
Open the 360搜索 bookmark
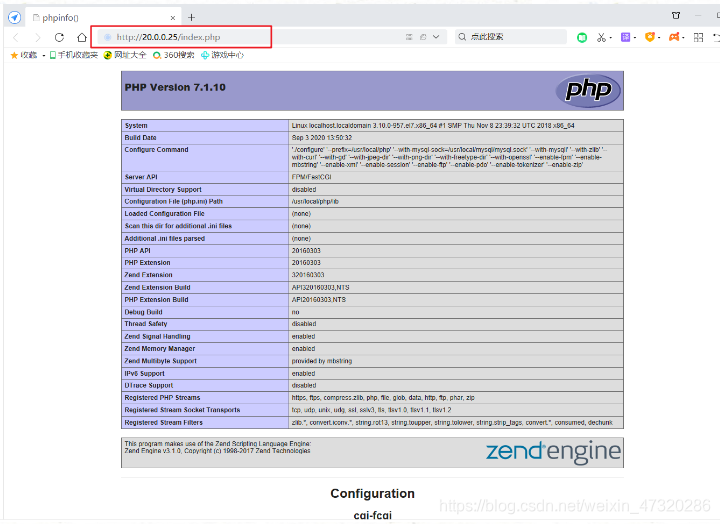[x=174, y=55]
